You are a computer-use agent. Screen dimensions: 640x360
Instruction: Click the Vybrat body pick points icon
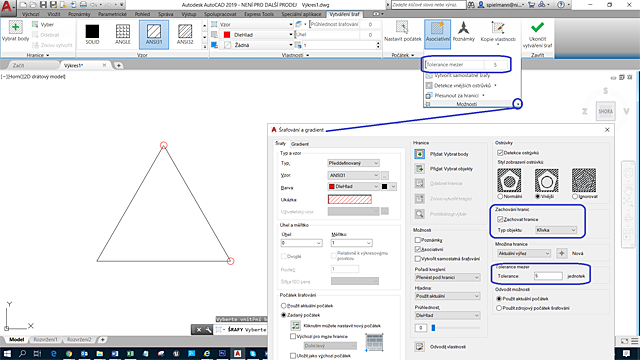(16, 28)
